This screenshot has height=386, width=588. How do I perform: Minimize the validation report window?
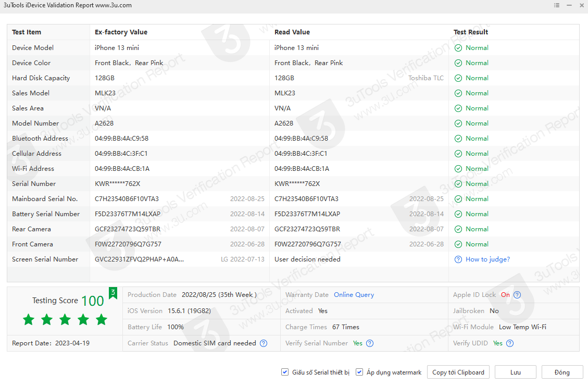coord(569,5)
